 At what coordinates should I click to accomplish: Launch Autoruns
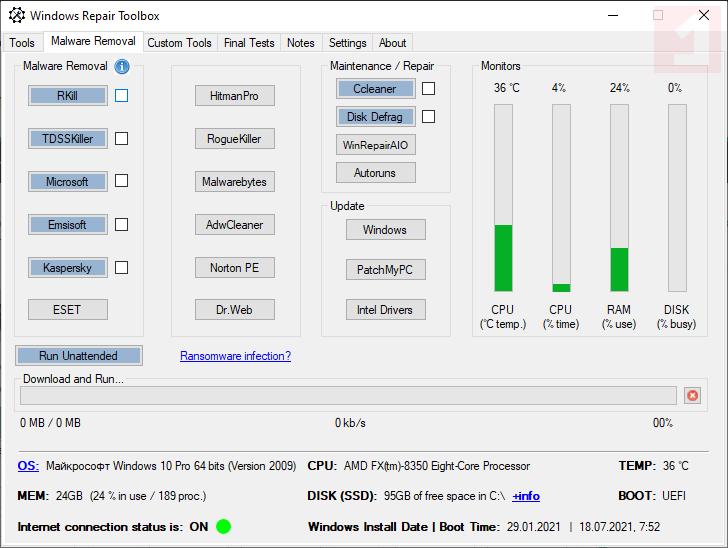click(x=376, y=173)
